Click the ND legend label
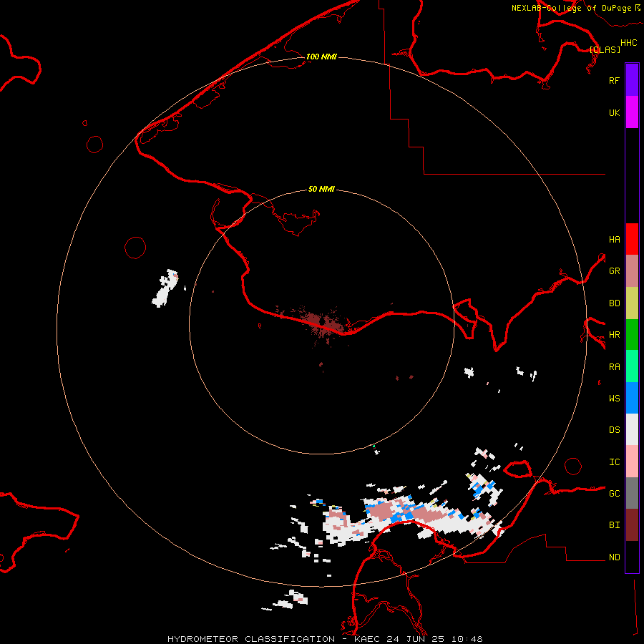The height and width of the screenshot is (644, 644). pos(614,557)
